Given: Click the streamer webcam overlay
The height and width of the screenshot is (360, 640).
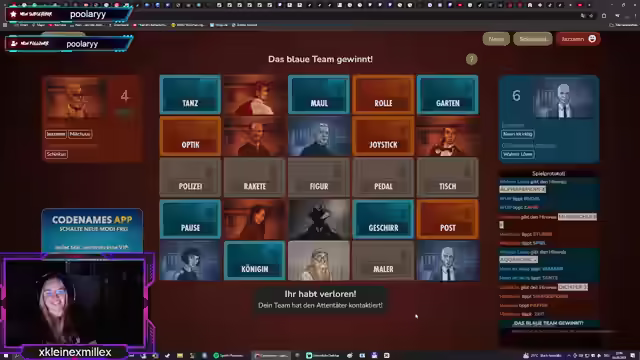Looking at the screenshot, I should pos(75,303).
